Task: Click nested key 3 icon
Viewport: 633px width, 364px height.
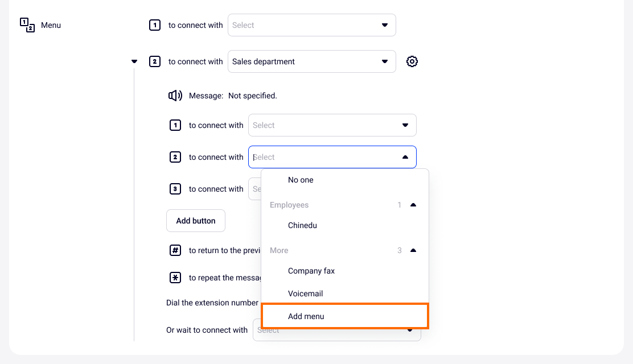Action: tap(175, 189)
